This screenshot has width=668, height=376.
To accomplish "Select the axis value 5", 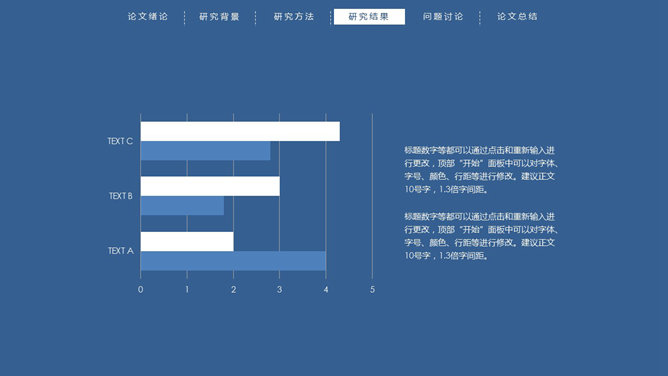I will pos(372,290).
